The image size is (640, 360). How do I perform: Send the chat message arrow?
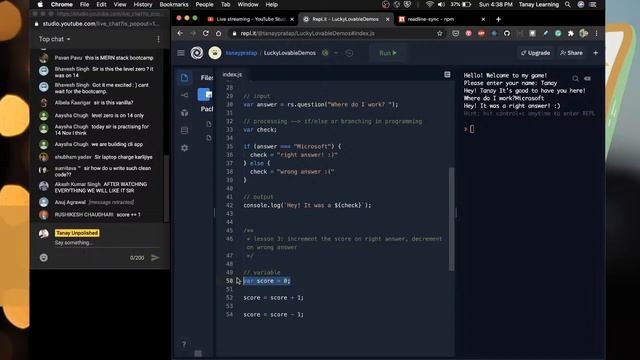point(155,258)
